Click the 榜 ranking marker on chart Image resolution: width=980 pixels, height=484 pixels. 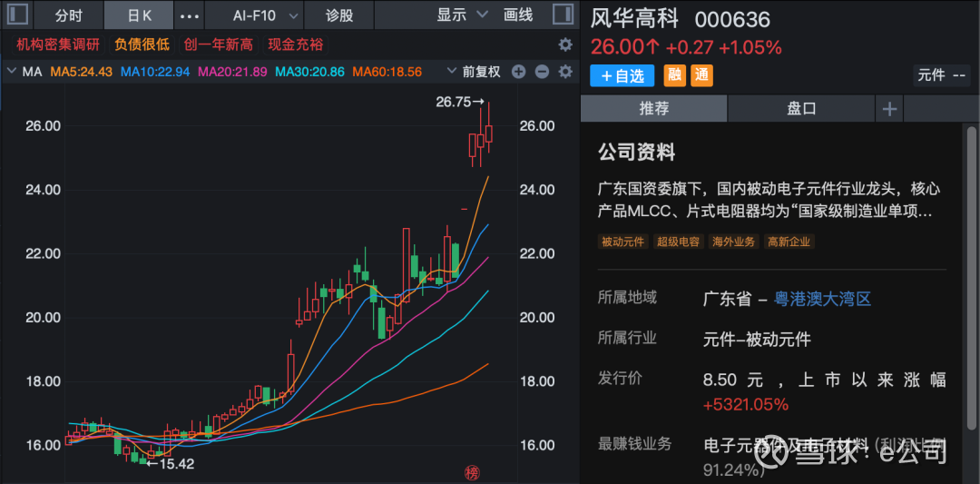pyautogui.click(x=471, y=472)
